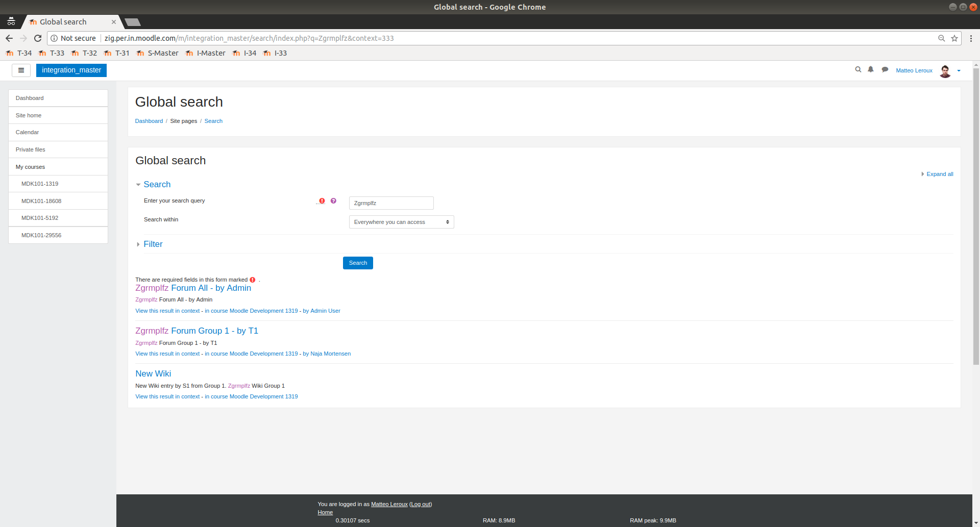
Task: Open course MDK101-18608 in sidebar
Action: click(x=58, y=201)
